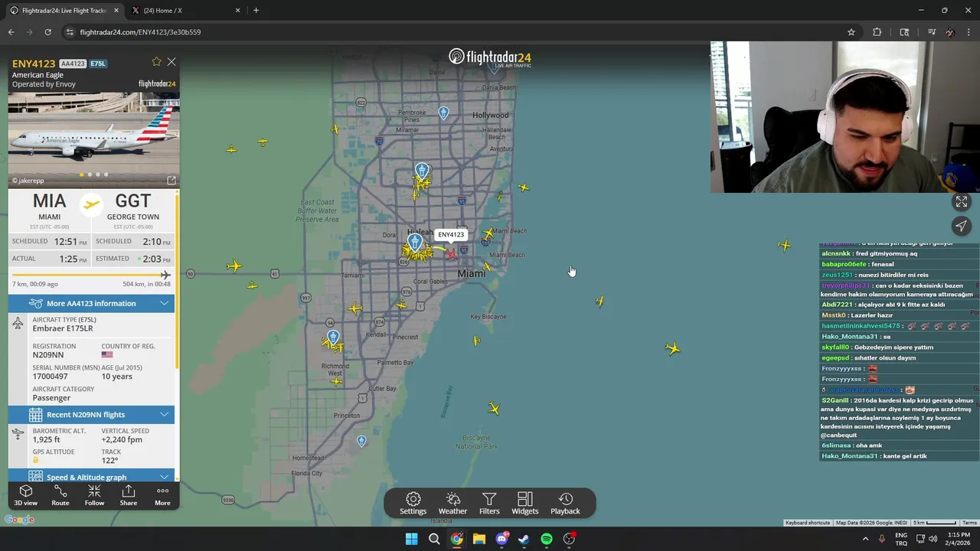Image resolution: width=980 pixels, height=551 pixels.
Task: Open the map Terms link
Action: 969,523
